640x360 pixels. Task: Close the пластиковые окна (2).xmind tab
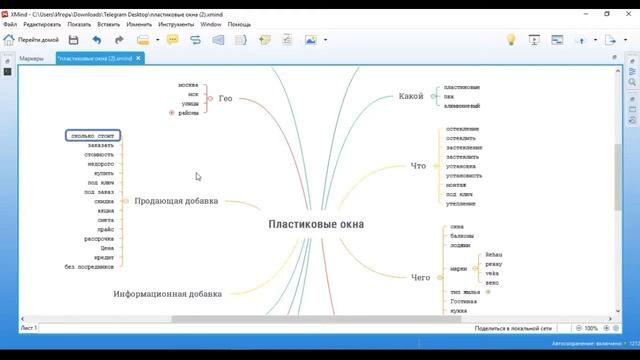pos(138,58)
